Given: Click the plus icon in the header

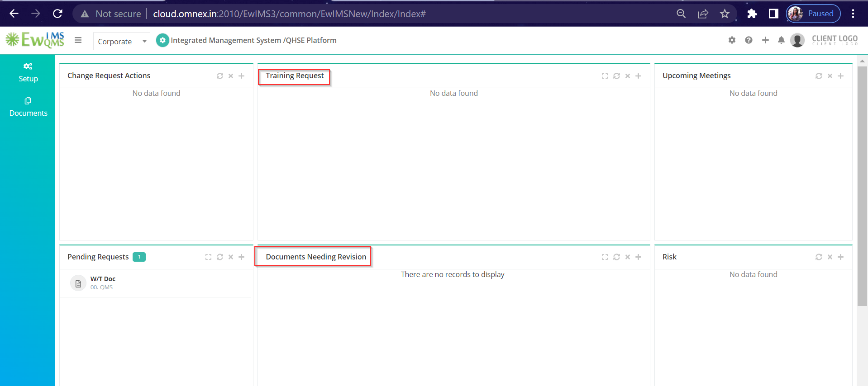Looking at the screenshot, I should click(765, 40).
